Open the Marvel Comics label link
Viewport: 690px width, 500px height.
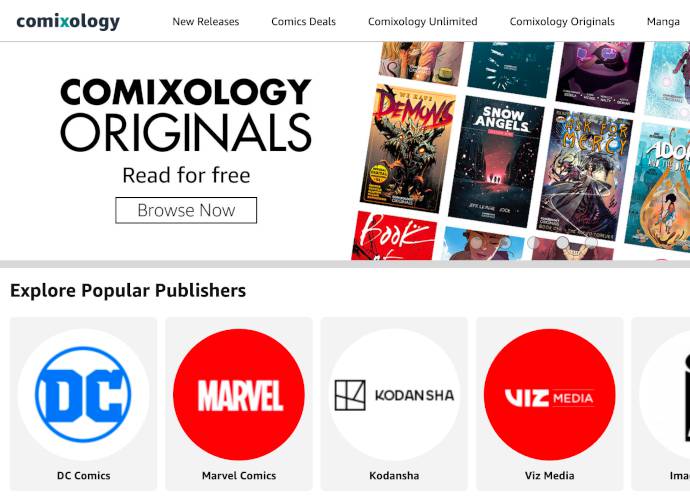239,475
